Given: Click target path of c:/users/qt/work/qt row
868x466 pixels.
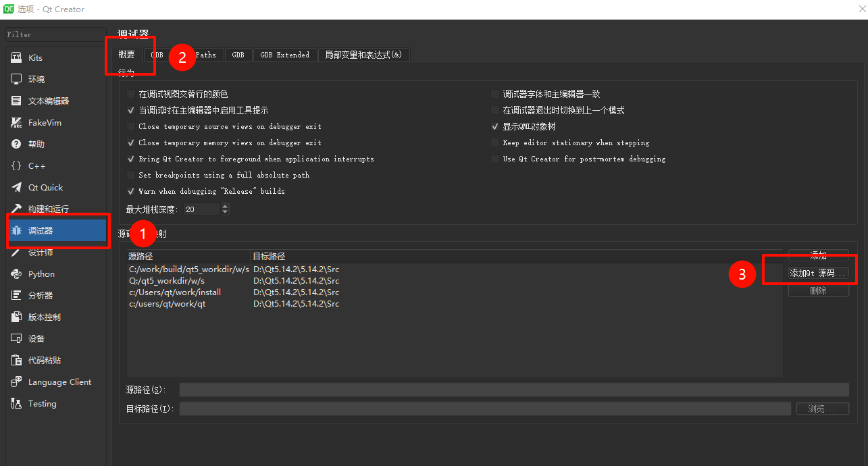Looking at the screenshot, I should tap(297, 304).
